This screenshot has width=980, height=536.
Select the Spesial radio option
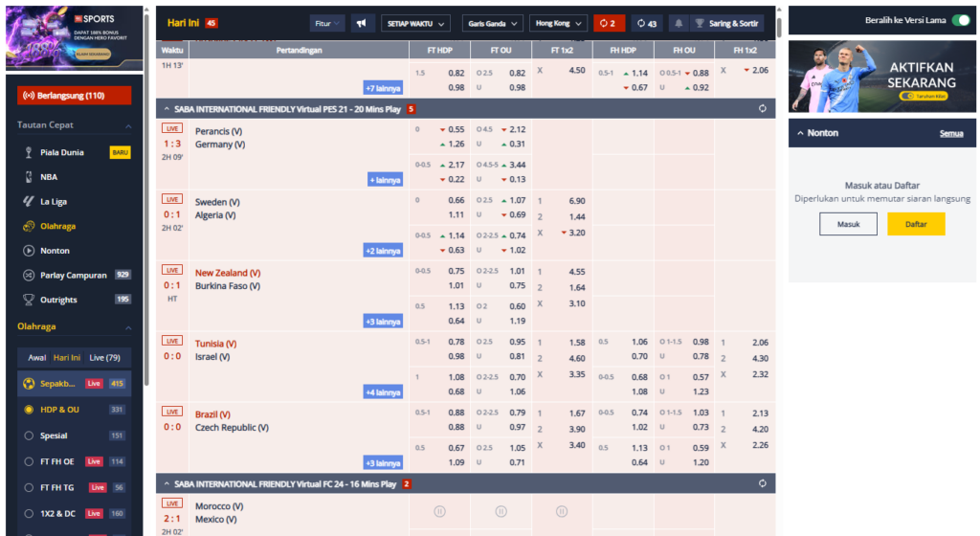(29, 435)
